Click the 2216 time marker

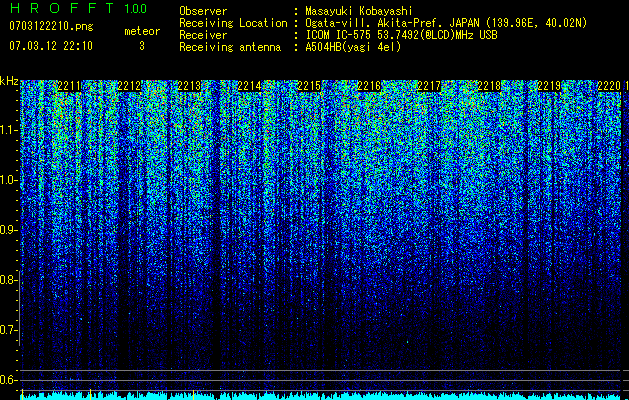[369, 86]
